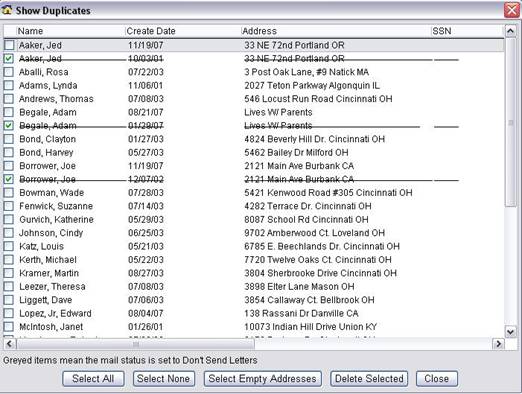Click '546 Locust Run Road Cincinnati OH'
The height and width of the screenshot is (394, 522).
(x=318, y=99)
